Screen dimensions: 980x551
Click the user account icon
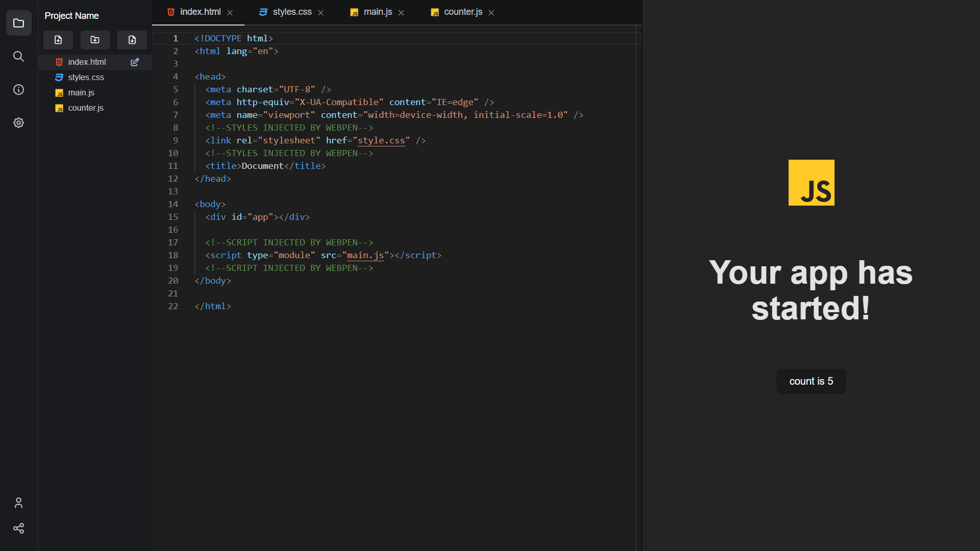pos(19,503)
